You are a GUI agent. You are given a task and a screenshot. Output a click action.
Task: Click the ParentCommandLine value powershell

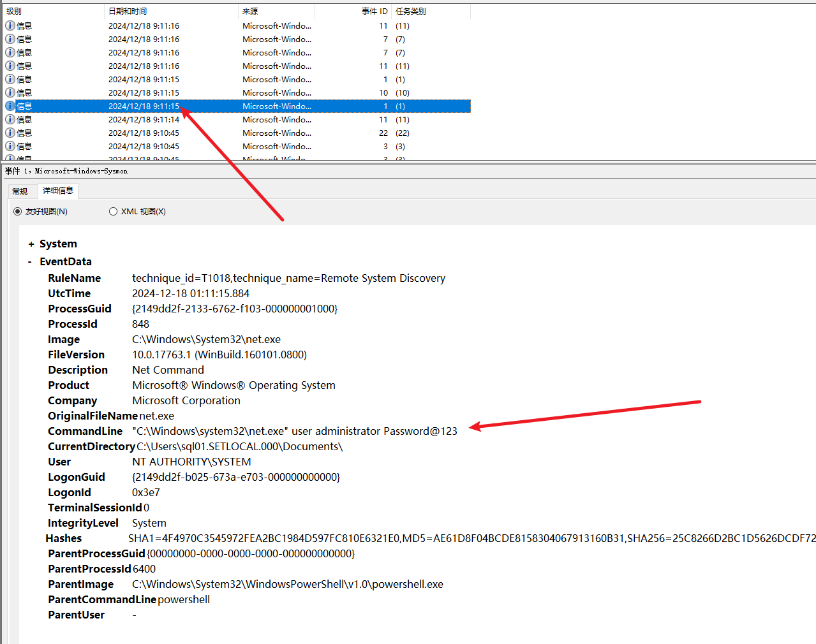(184, 599)
